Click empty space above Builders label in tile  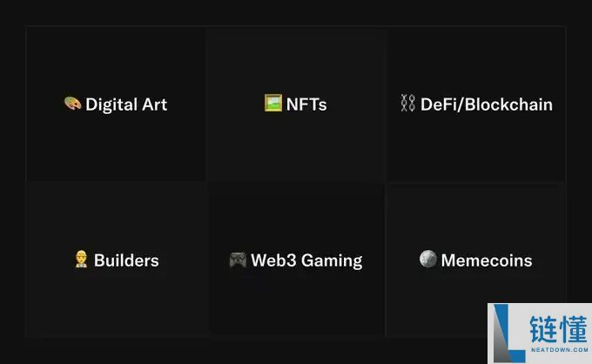117,215
